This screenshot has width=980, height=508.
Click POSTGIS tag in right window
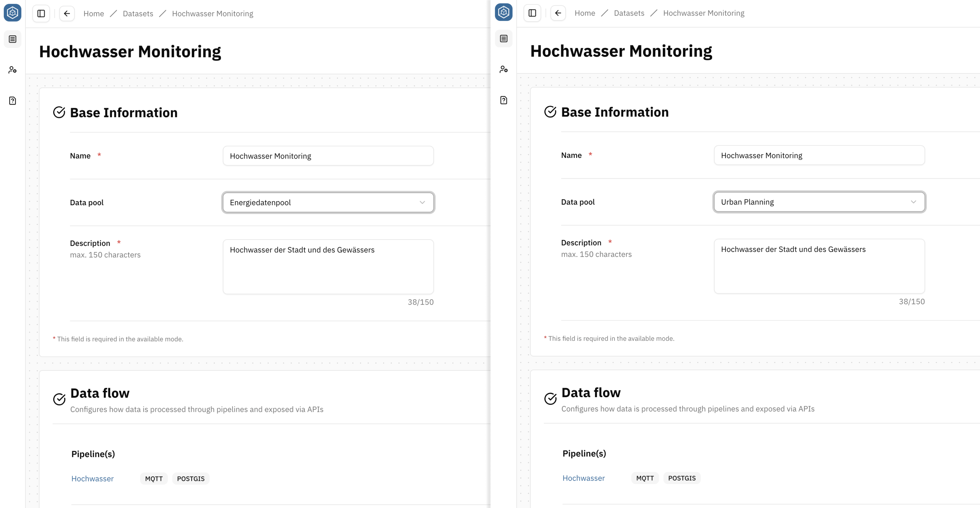click(682, 478)
